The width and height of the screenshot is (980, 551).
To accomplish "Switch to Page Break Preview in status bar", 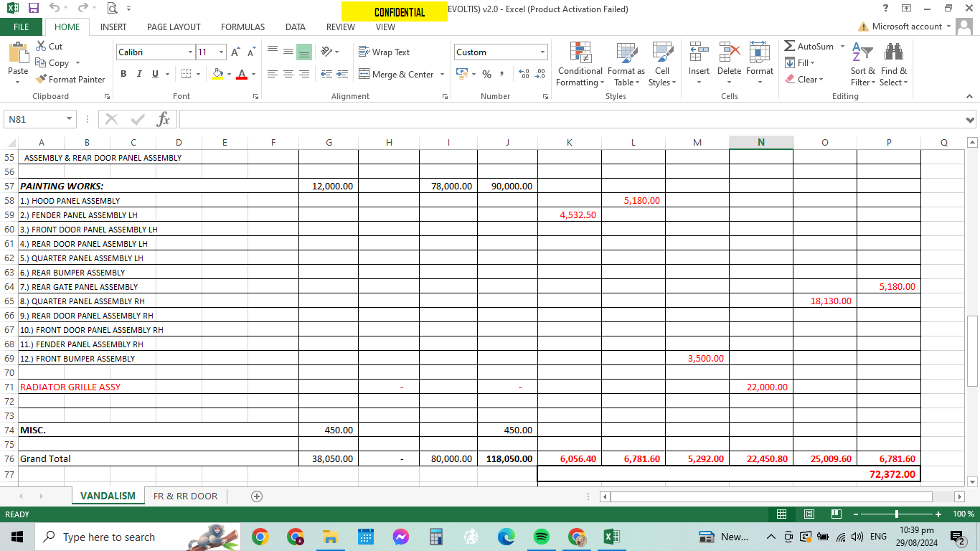I will (836, 514).
